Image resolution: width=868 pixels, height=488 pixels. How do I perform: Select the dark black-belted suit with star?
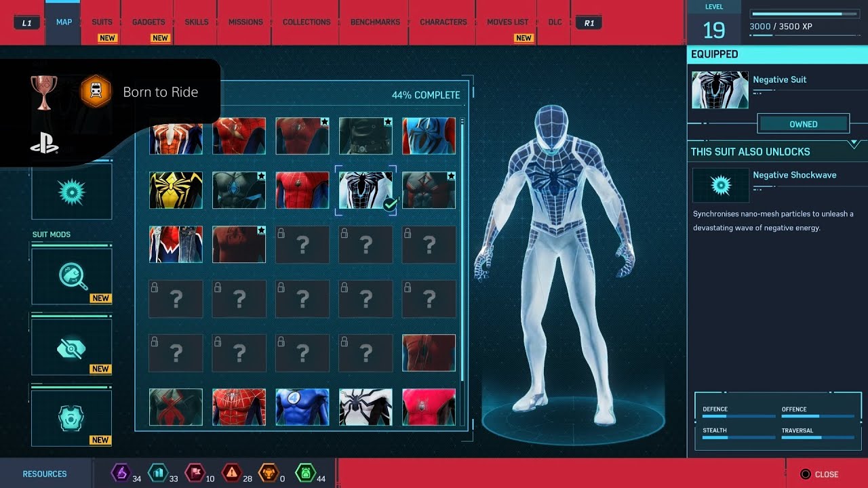click(366, 136)
